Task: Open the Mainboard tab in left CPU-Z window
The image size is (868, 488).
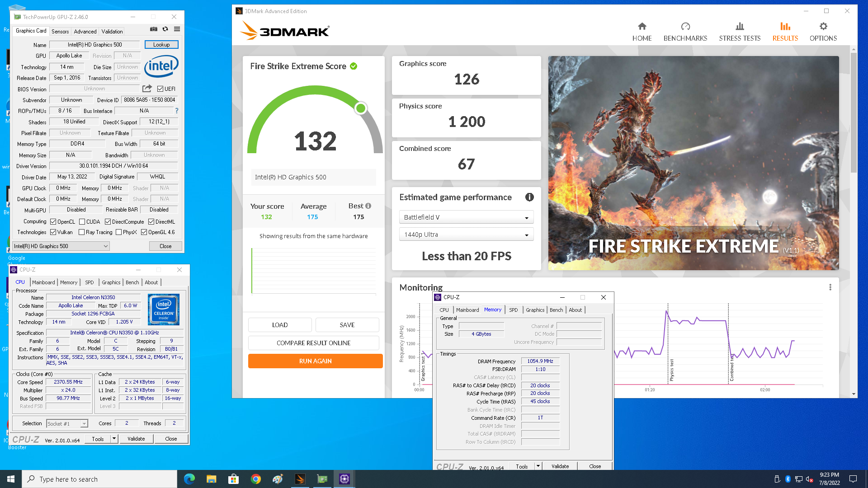Action: click(43, 282)
